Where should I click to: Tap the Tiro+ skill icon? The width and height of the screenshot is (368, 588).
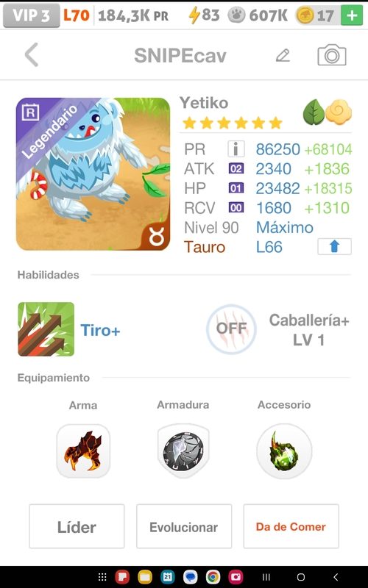[x=46, y=329]
